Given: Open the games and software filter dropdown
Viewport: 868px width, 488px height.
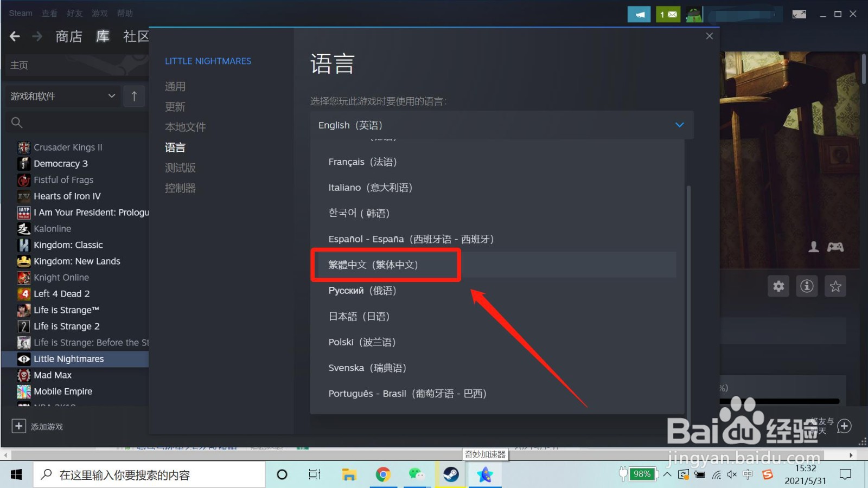Looking at the screenshot, I should (63, 96).
